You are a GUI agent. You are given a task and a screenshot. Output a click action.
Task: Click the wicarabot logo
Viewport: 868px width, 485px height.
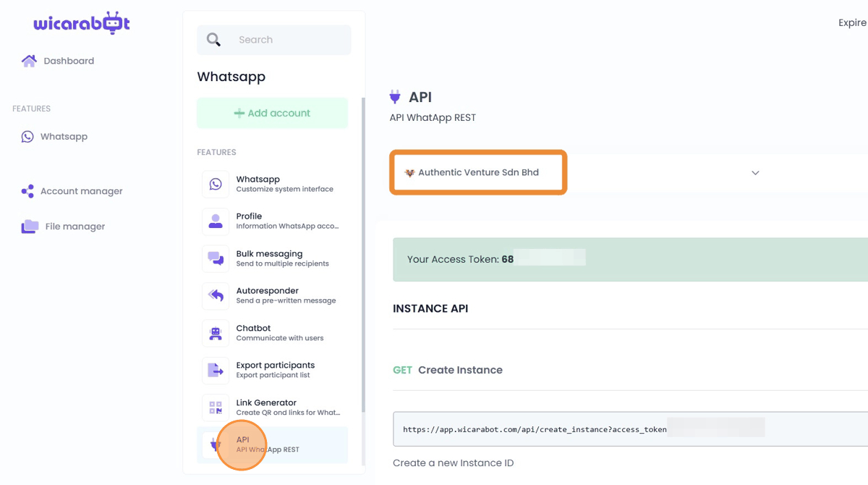tap(82, 24)
